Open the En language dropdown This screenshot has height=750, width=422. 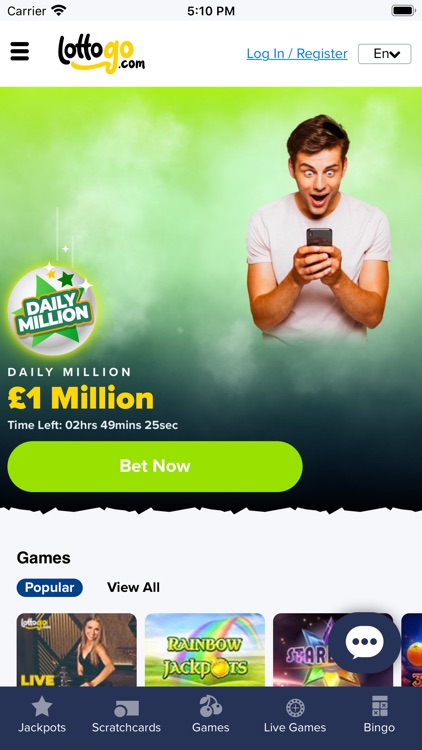tap(385, 54)
